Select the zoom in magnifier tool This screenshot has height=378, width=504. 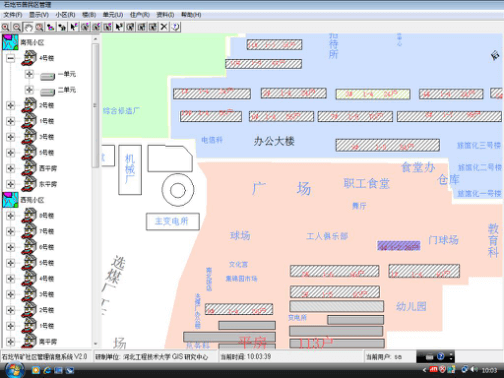coord(6,27)
